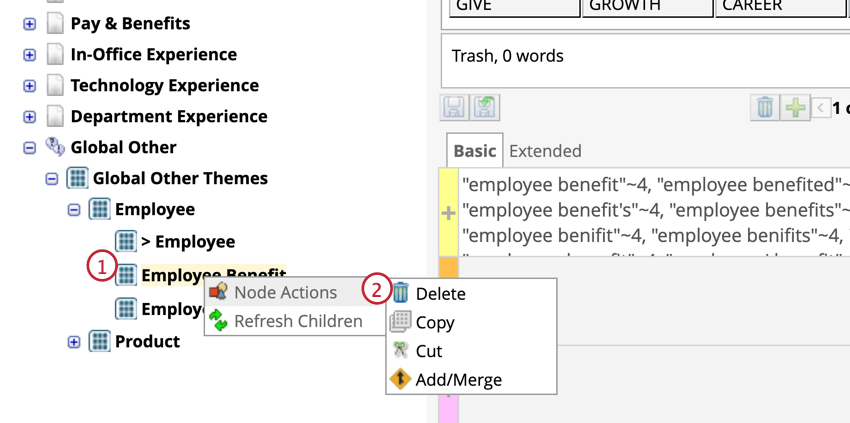Select the > Employee tree item
This screenshot has height=423, width=850.
(x=188, y=241)
